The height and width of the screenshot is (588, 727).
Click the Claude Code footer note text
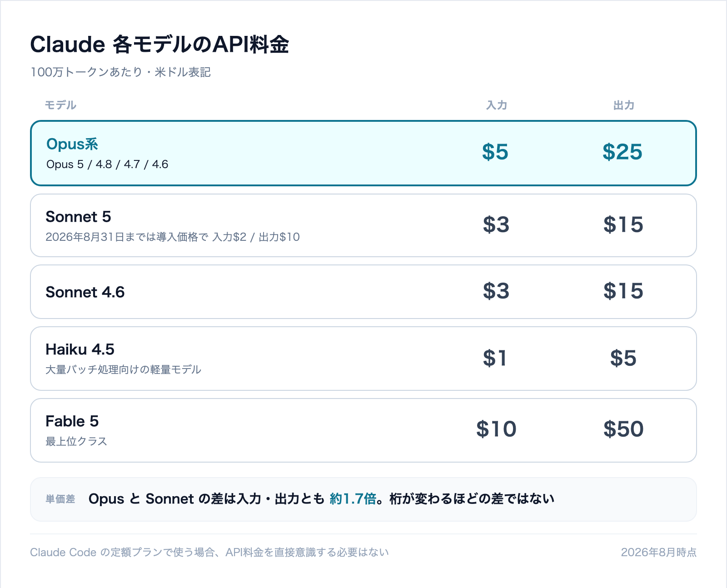click(x=209, y=552)
